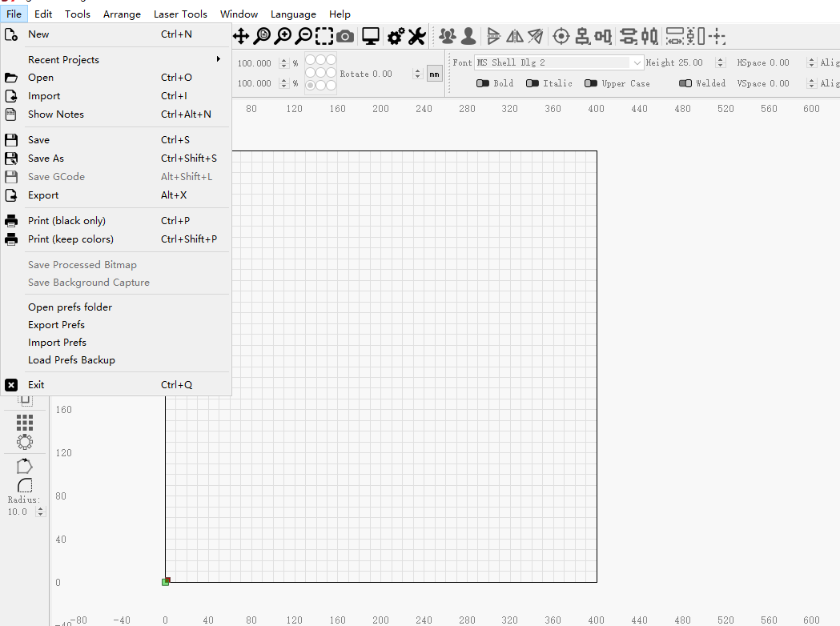Screen dimensions: 840x626
Task: Enable the Italic text switch
Action: tap(533, 83)
